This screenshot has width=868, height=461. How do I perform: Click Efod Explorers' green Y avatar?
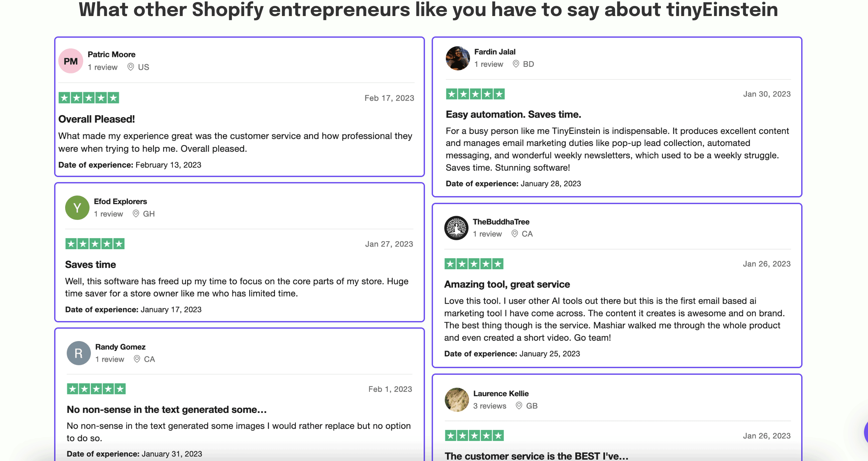77,207
